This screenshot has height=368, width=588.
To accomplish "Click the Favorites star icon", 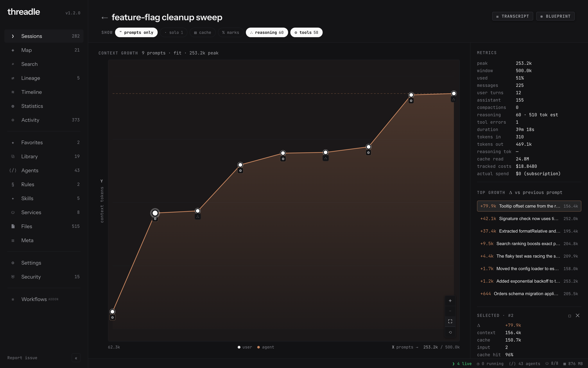I will click(13, 143).
